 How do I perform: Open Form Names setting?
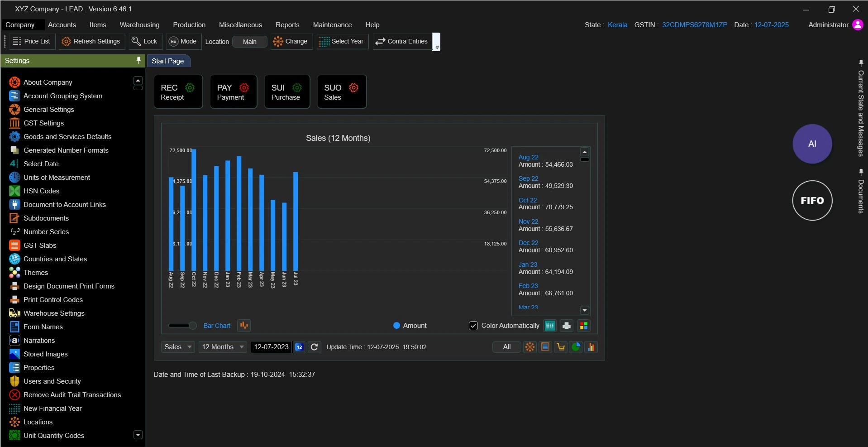(x=43, y=327)
